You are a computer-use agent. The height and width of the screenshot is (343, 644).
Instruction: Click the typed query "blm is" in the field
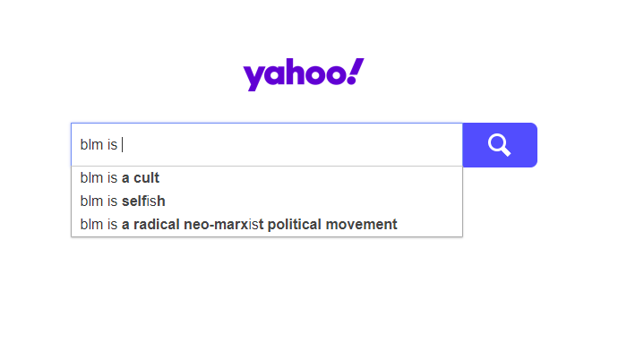[99, 144]
